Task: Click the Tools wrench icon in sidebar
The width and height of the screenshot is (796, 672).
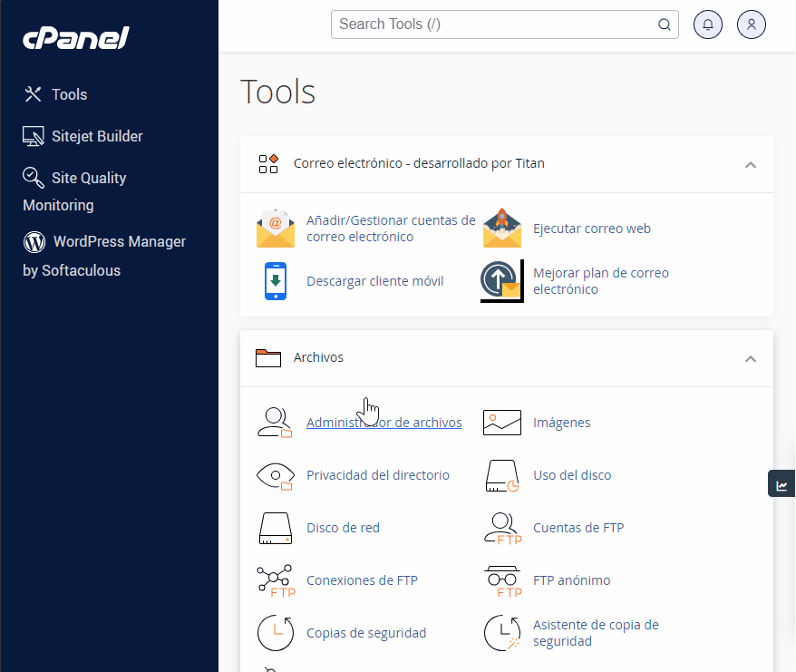Action: (x=33, y=94)
